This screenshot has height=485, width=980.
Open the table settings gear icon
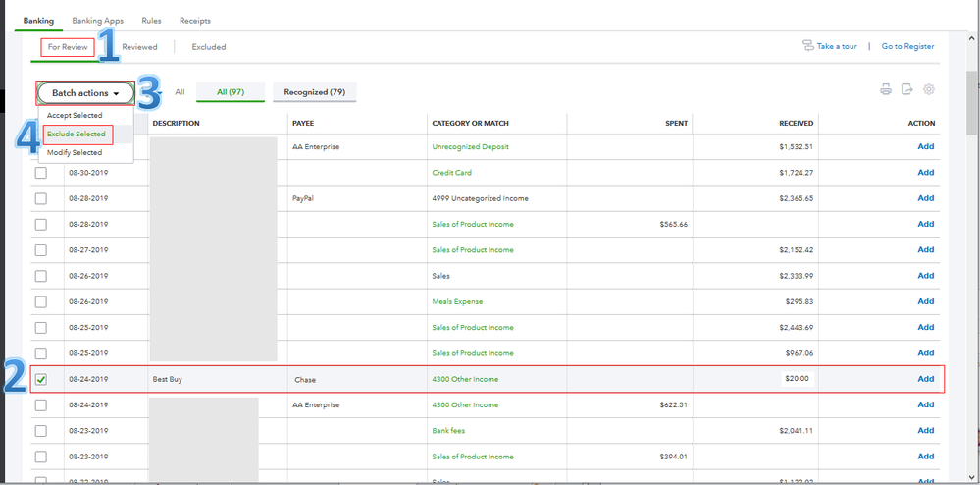[x=929, y=89]
